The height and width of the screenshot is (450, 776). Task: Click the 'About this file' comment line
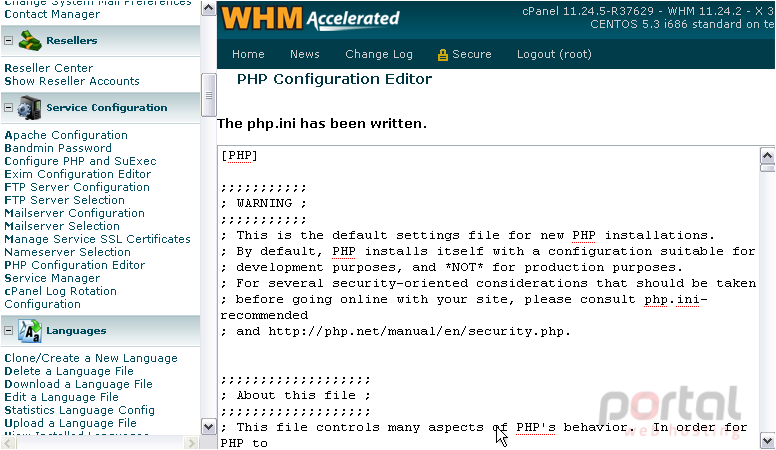pyautogui.click(x=295, y=396)
